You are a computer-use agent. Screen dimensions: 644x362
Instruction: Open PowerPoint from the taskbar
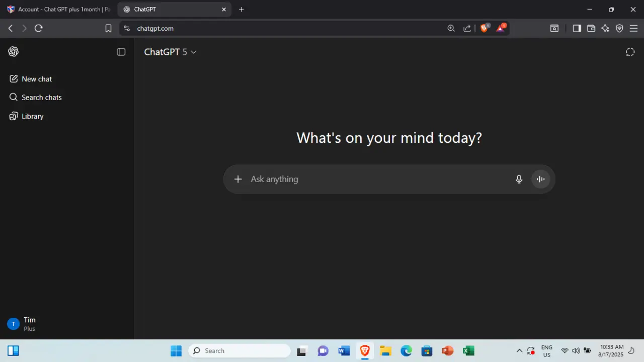tap(448, 351)
